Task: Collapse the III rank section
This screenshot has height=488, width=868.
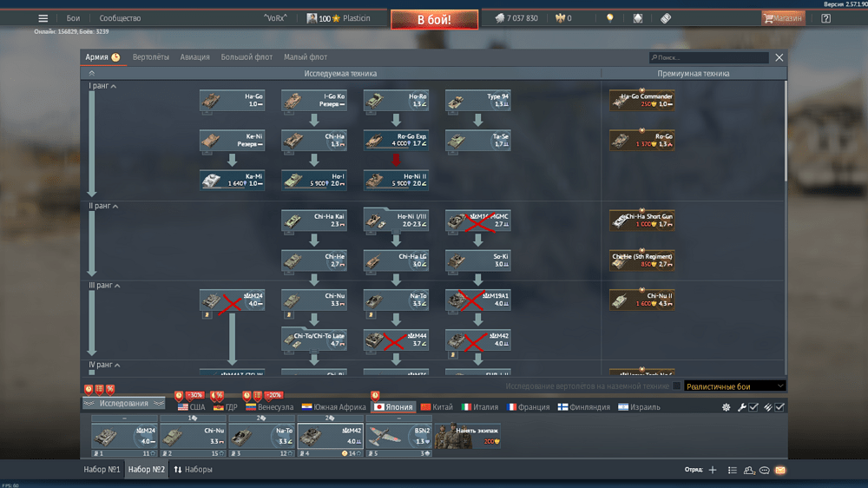Action: [105, 286]
